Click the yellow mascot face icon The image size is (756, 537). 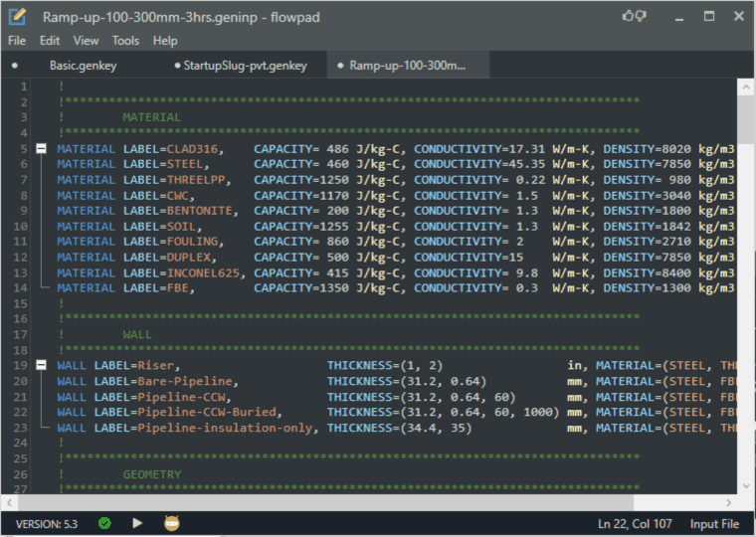[171, 522]
